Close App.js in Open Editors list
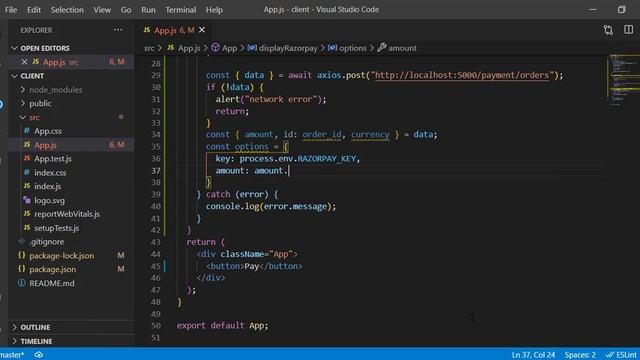 click(x=24, y=62)
